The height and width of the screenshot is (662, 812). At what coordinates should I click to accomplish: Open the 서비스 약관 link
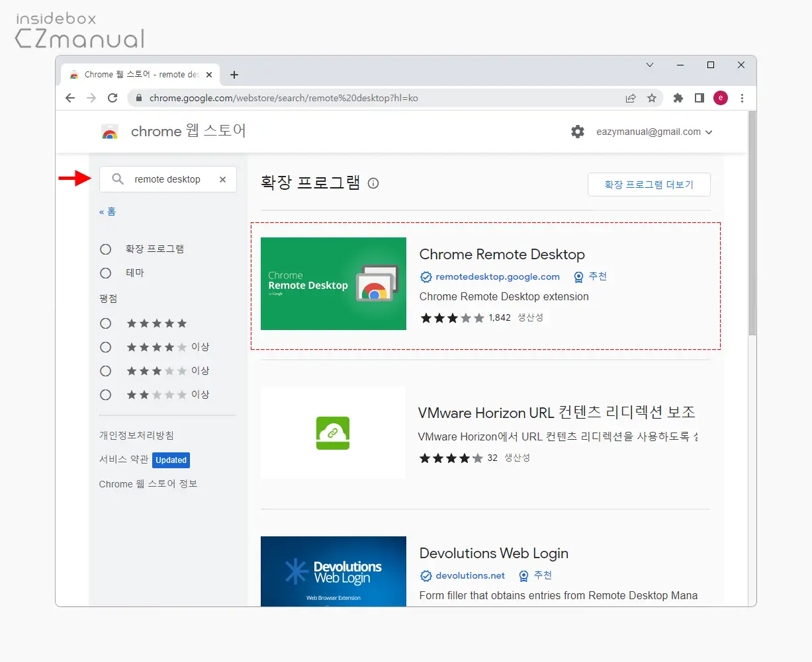click(124, 460)
